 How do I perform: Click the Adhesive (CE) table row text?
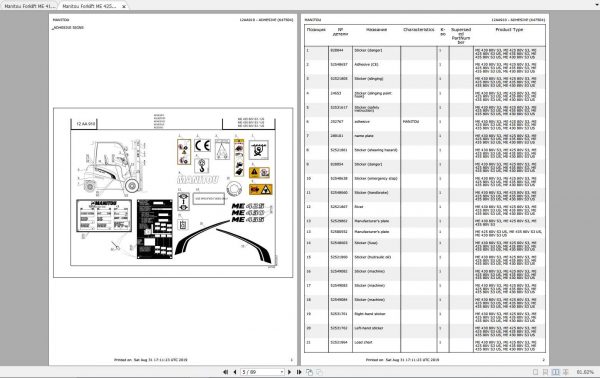366,64
